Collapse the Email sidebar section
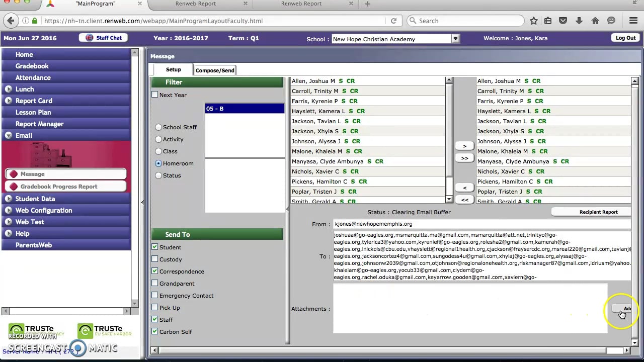This screenshot has width=644, height=362. (x=9, y=135)
